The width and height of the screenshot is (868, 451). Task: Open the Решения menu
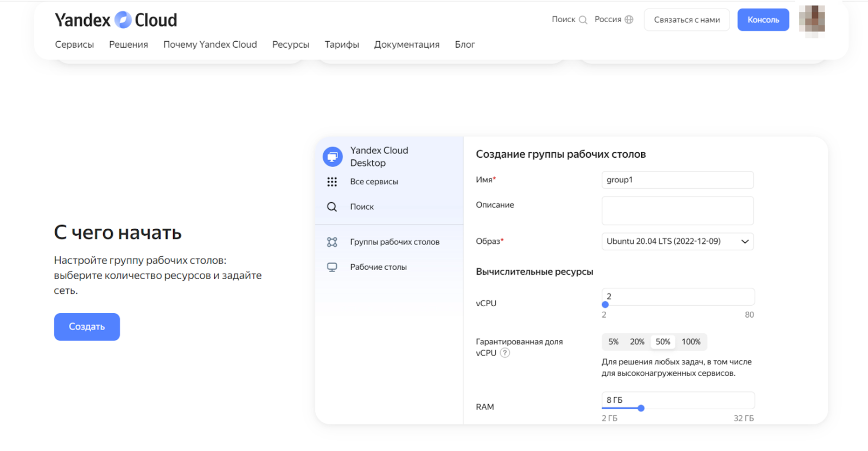(129, 44)
